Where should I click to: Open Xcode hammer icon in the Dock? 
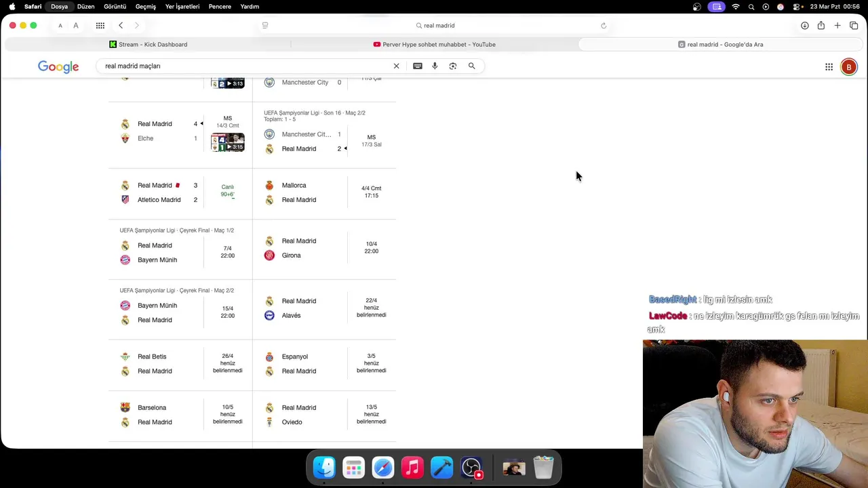click(x=441, y=468)
